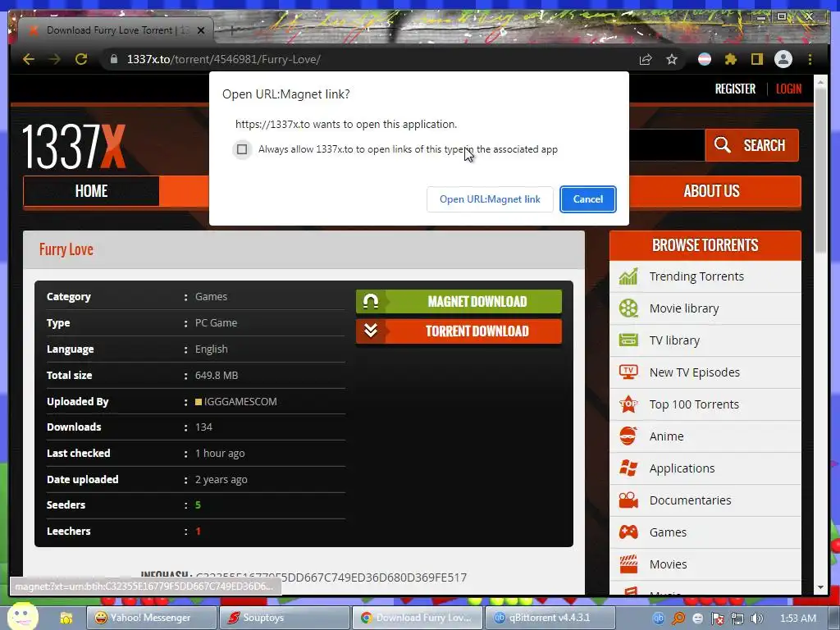Screen dimensions: 840x630
Task: Click the New TV Episodes monitor icon
Action: coord(628,372)
